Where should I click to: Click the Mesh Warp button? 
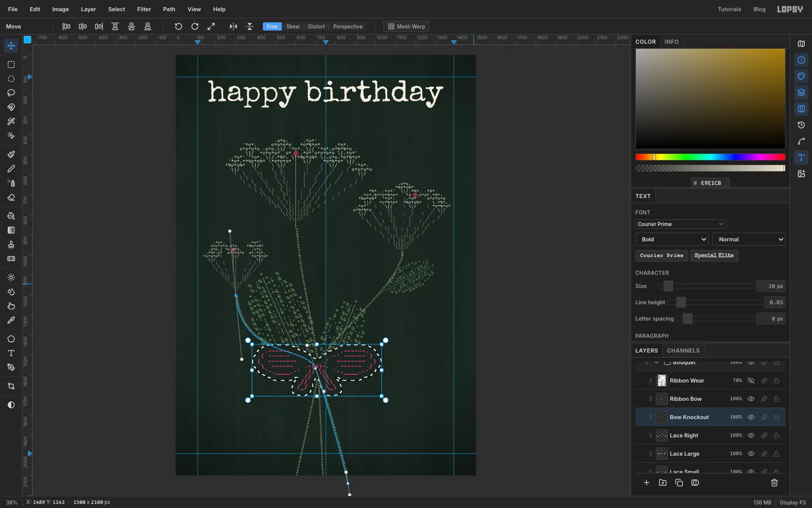pyautogui.click(x=407, y=26)
